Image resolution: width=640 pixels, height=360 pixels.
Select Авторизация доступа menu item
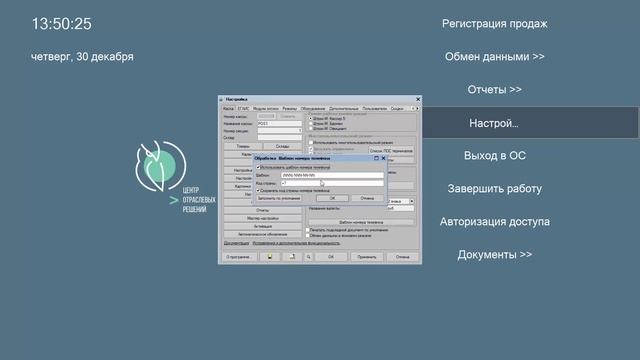[x=494, y=222]
